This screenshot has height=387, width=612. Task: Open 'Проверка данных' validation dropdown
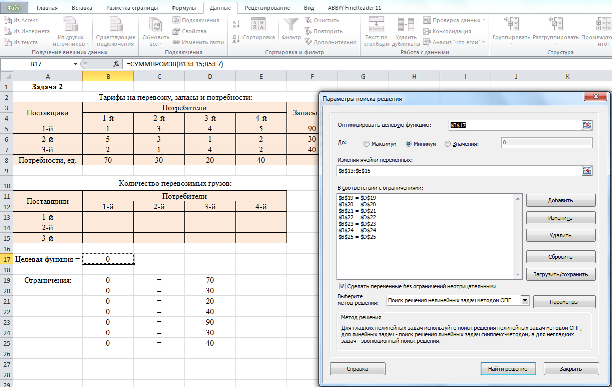point(454,20)
